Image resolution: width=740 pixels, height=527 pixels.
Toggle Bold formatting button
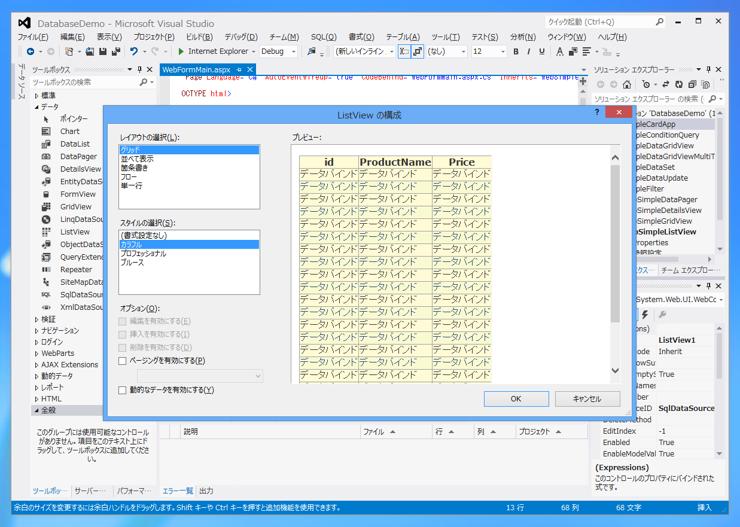point(515,51)
